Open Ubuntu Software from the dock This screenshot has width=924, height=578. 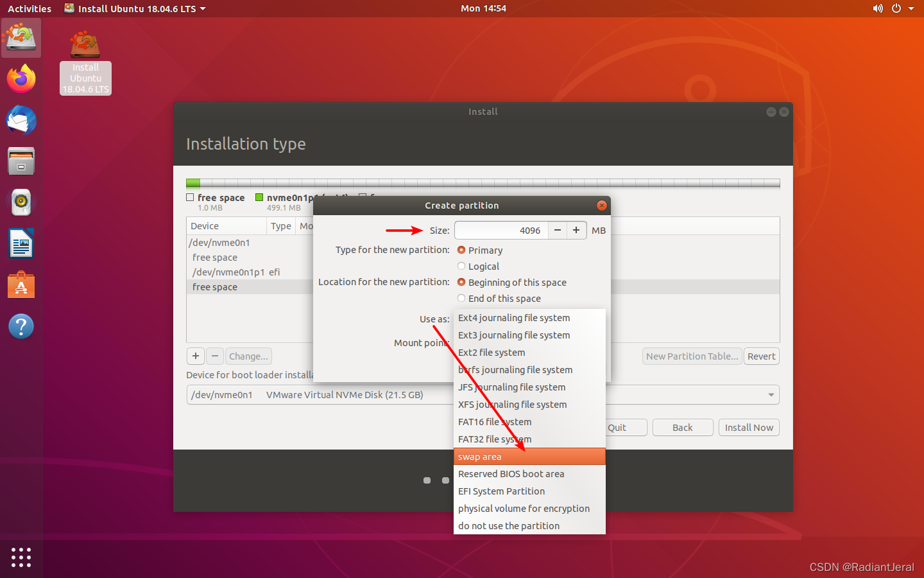[x=21, y=285]
